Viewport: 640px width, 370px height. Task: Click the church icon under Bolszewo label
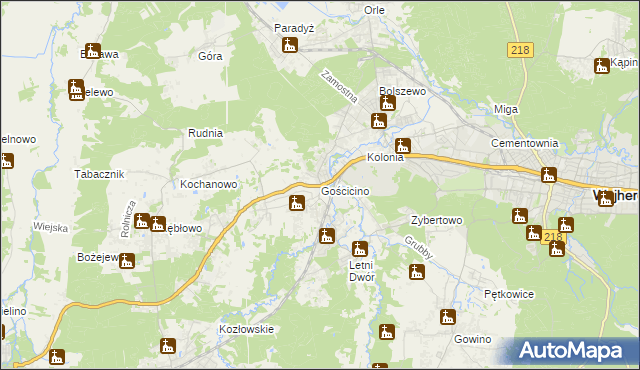(x=387, y=103)
